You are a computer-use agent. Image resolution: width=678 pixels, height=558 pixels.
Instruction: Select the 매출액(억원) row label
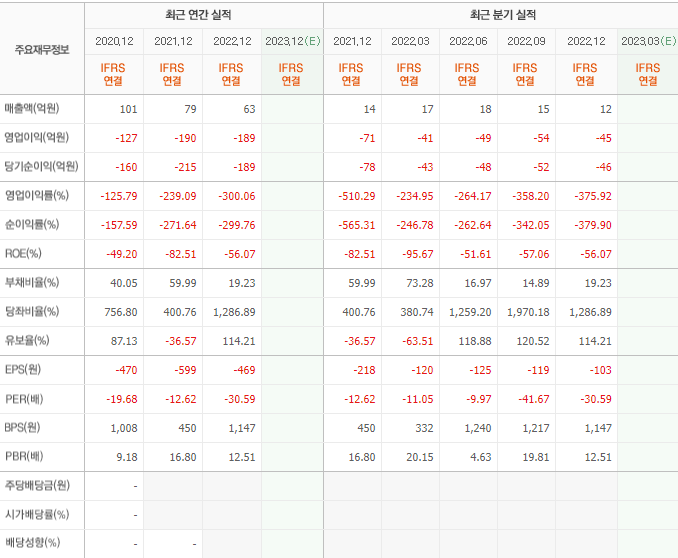[x=32, y=108]
